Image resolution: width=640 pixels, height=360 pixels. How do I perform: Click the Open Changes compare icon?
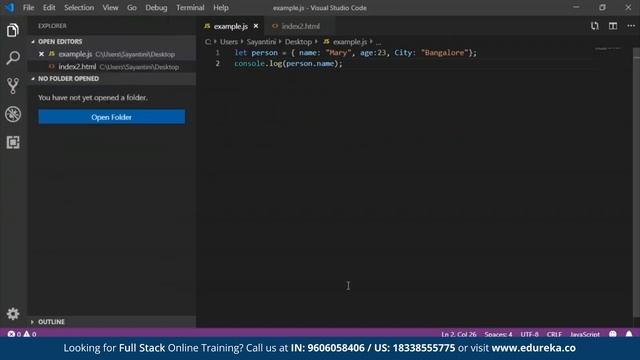[x=595, y=26]
